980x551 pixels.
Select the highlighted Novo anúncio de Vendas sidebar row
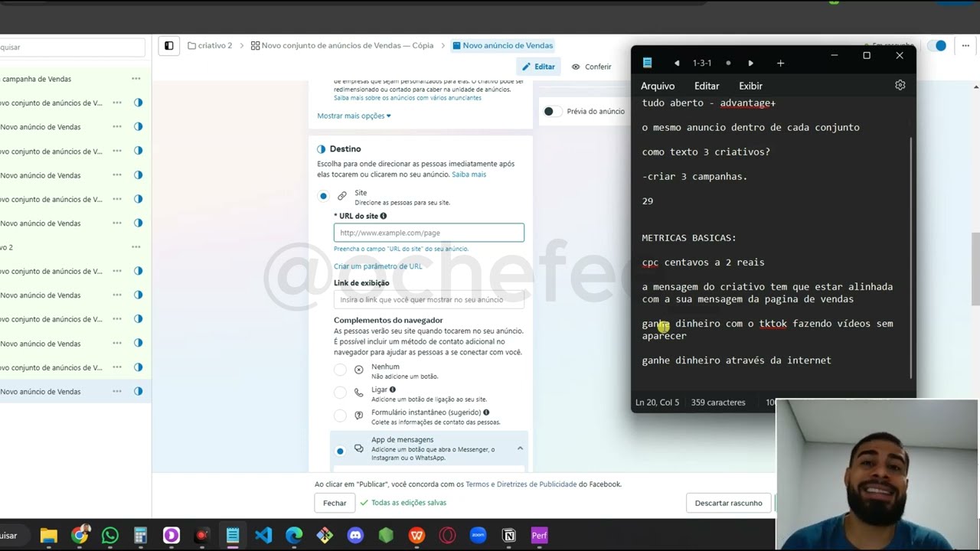tap(76, 391)
